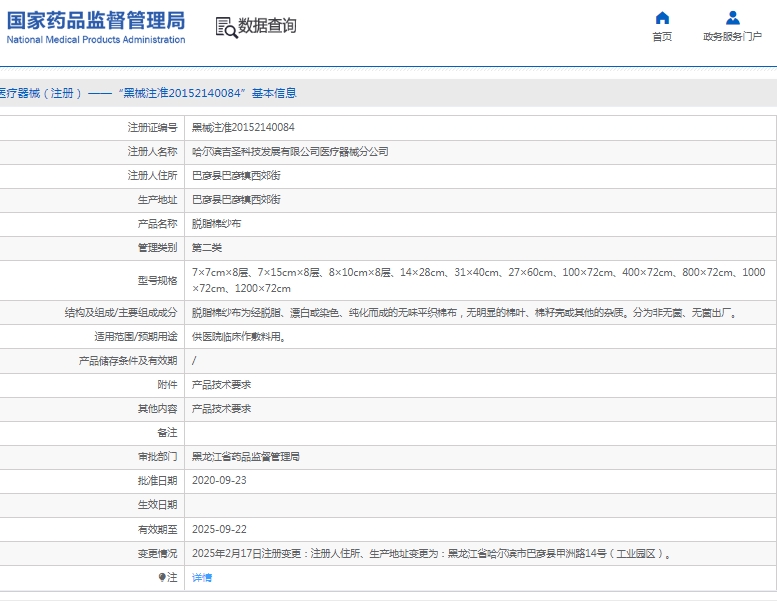The width and height of the screenshot is (777, 601).
Task: Click the 生效日期 label
Action: click(157, 505)
